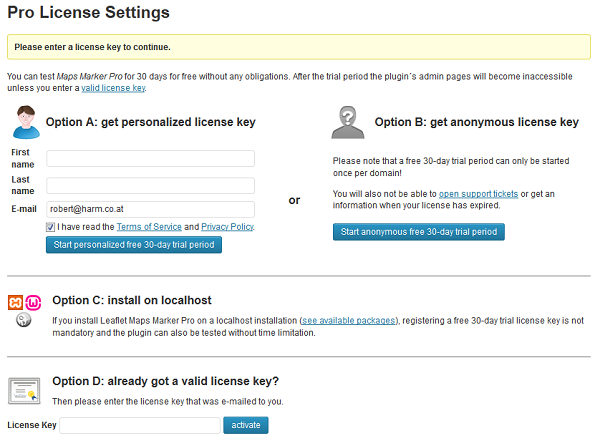Click the 'or' separator text
Screen dimensions: 600x446
click(x=294, y=200)
